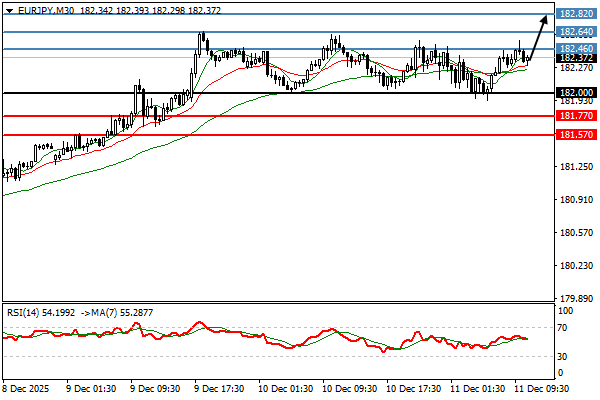The height and width of the screenshot is (400, 600).
Task: Click the black upward forecast arrow
Action: point(539,36)
